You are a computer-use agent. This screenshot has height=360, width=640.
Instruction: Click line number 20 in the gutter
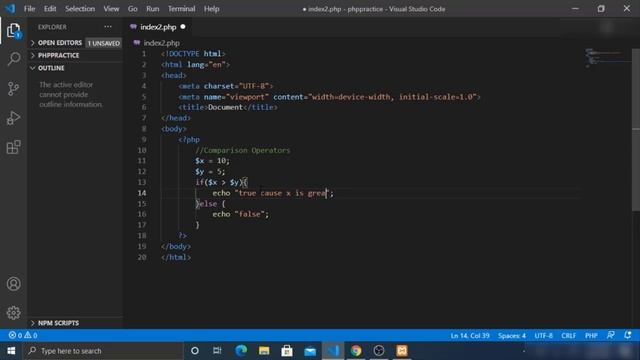(x=142, y=257)
